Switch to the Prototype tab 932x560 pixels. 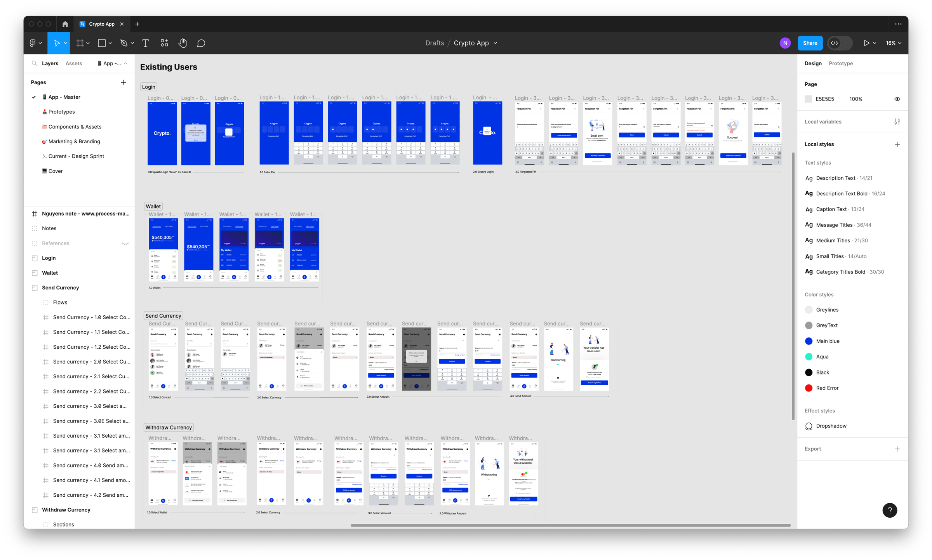pyautogui.click(x=840, y=63)
